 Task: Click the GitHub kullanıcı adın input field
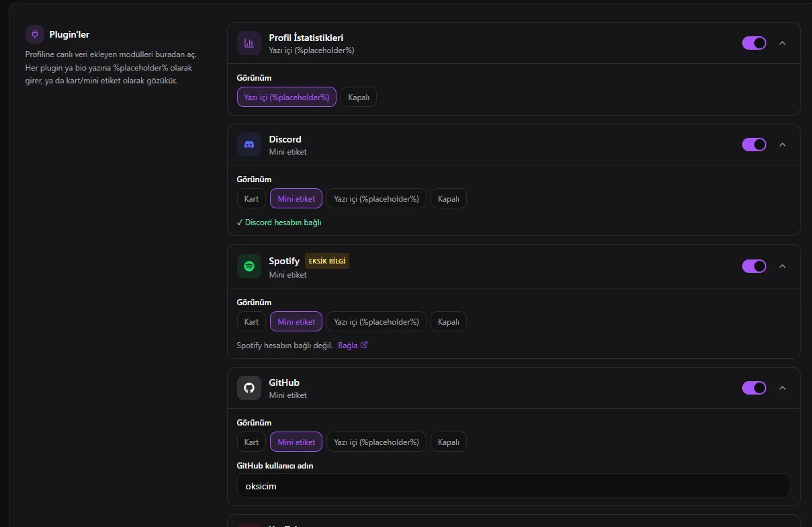point(513,485)
